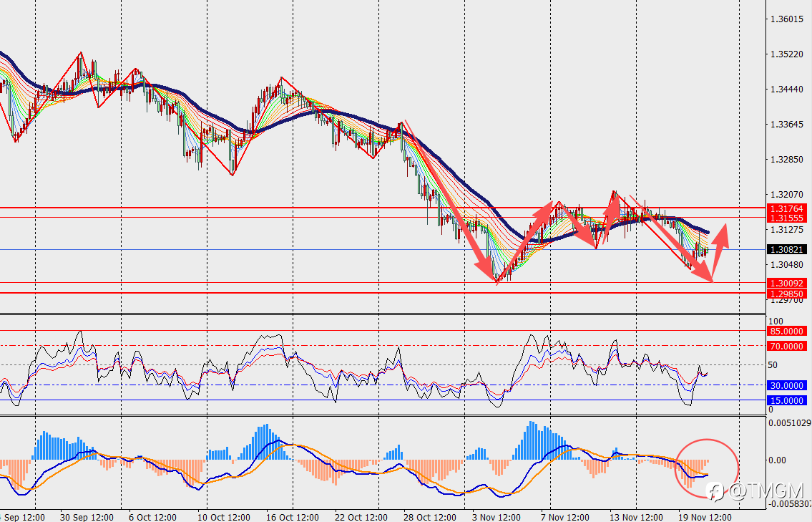
Task: Click the Weibo logo in the TMGM watermark
Action: [x=716, y=491]
